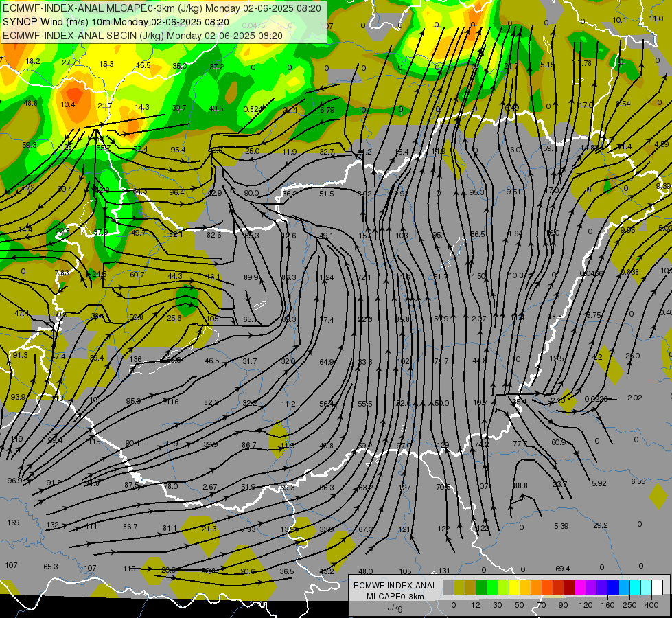The height and width of the screenshot is (618, 672).
Task: Click the map value '10.1'
Action: [619, 20]
